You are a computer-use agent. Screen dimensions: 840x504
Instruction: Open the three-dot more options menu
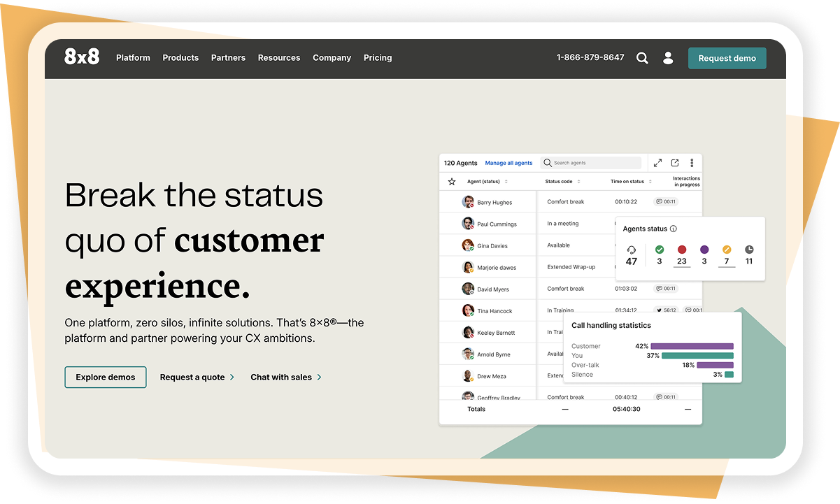click(x=692, y=163)
